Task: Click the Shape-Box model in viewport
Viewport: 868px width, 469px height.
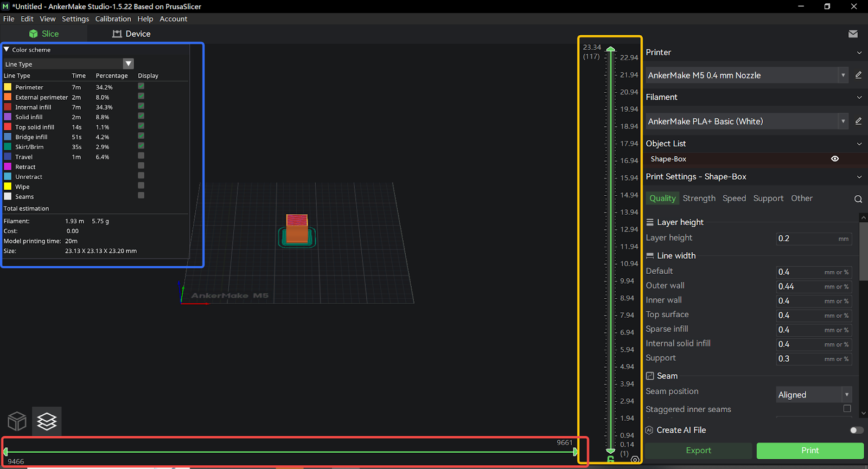Action: 297,230
